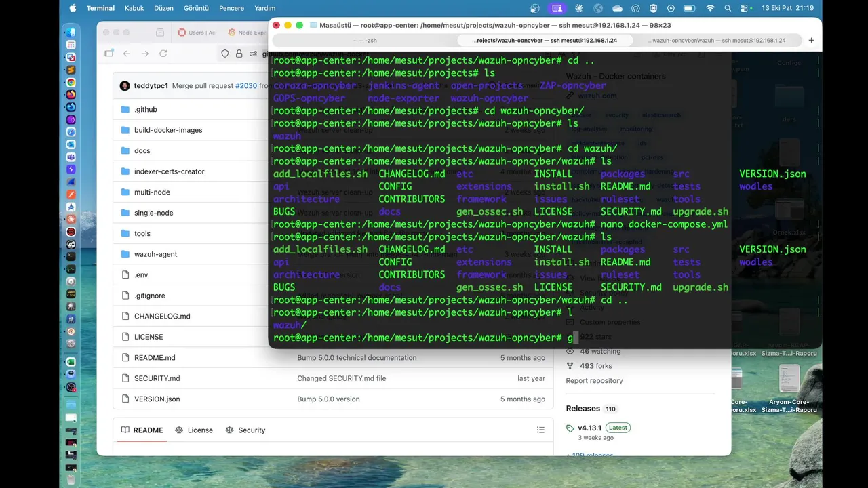The image size is (868, 488).
Task: Open the Node Exporter browser tab
Action: coord(248,33)
